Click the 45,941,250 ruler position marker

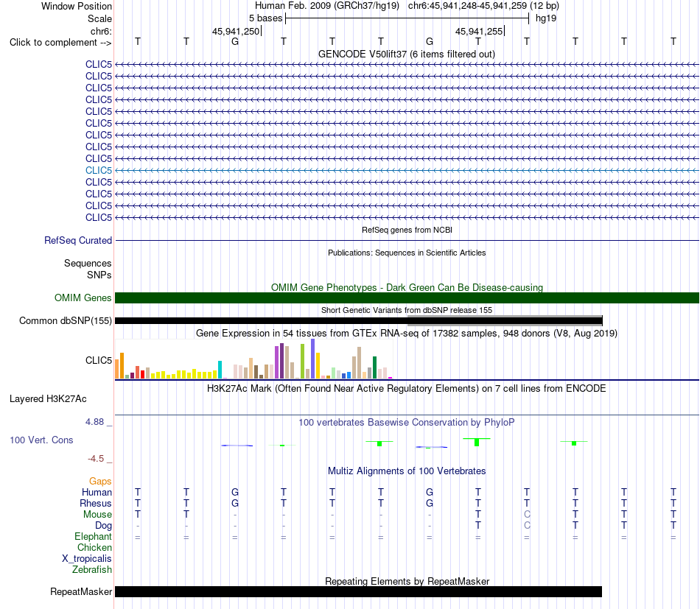(235, 31)
